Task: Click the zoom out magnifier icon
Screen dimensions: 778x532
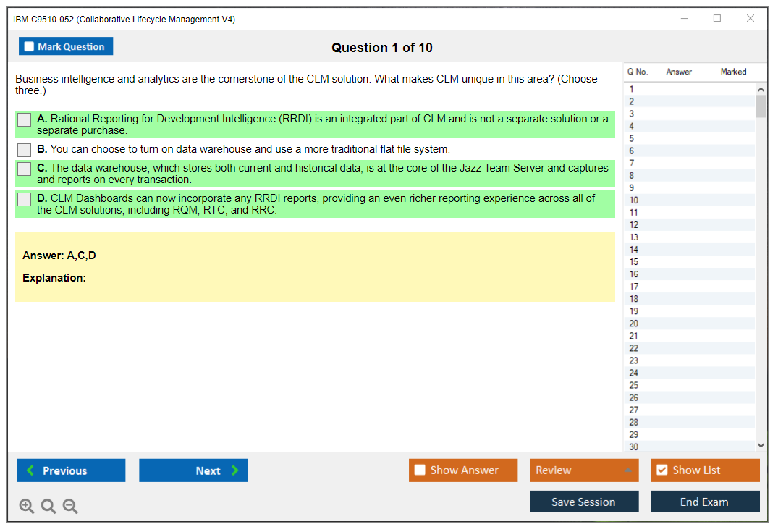Action: click(x=70, y=507)
